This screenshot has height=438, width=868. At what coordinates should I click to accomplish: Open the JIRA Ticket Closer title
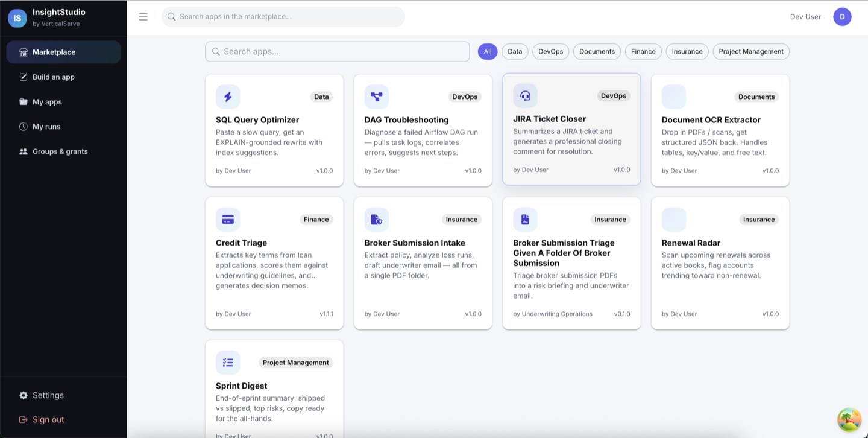(x=549, y=119)
